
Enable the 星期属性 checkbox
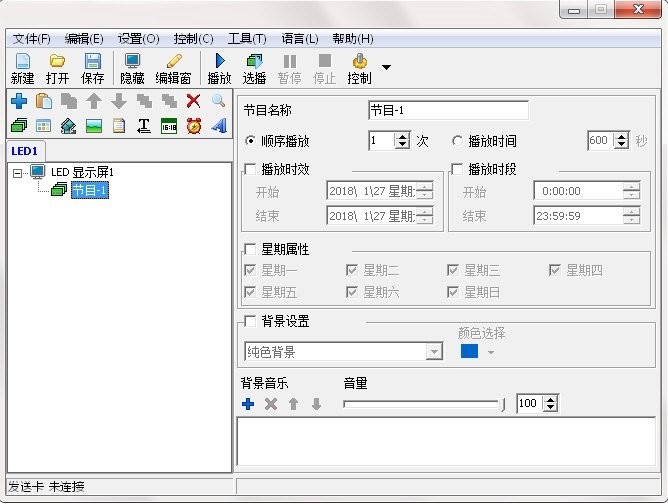click(251, 250)
